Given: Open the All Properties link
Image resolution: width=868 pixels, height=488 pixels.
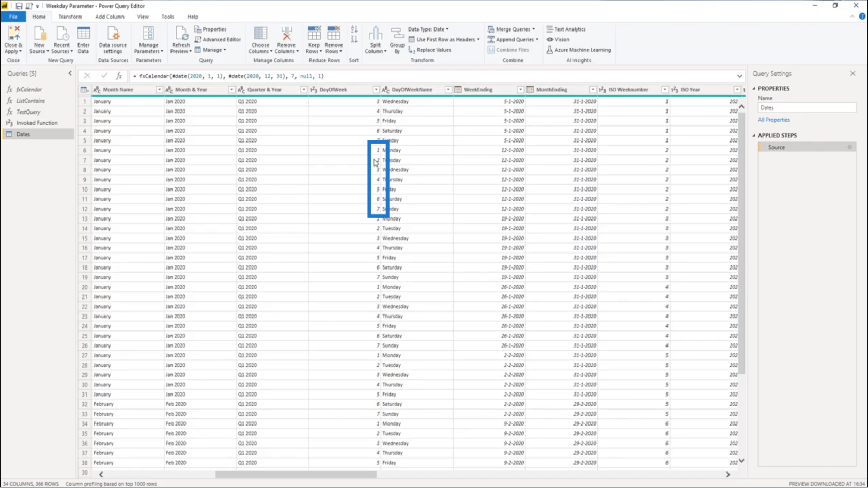Looking at the screenshot, I should click(x=773, y=120).
